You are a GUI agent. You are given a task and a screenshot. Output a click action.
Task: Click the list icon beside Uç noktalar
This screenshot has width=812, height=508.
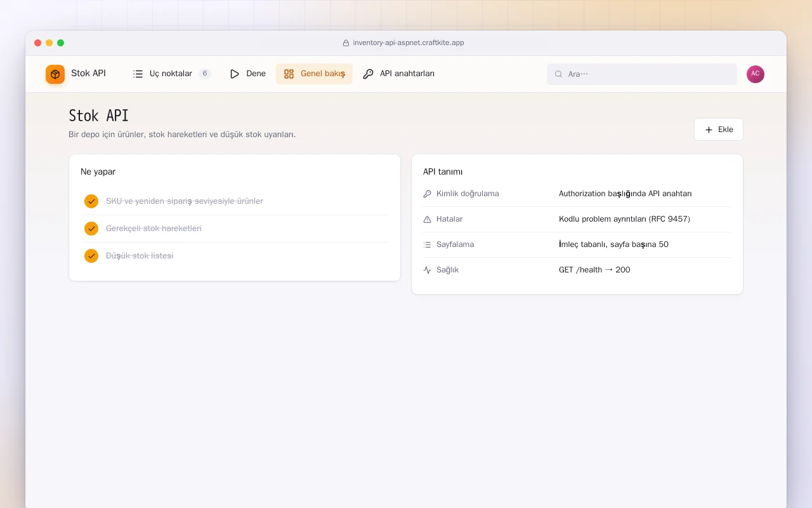click(x=138, y=74)
